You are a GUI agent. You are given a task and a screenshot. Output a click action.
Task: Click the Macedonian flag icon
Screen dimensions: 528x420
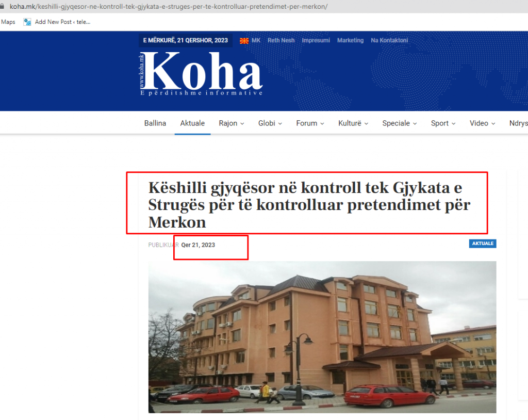tap(244, 41)
